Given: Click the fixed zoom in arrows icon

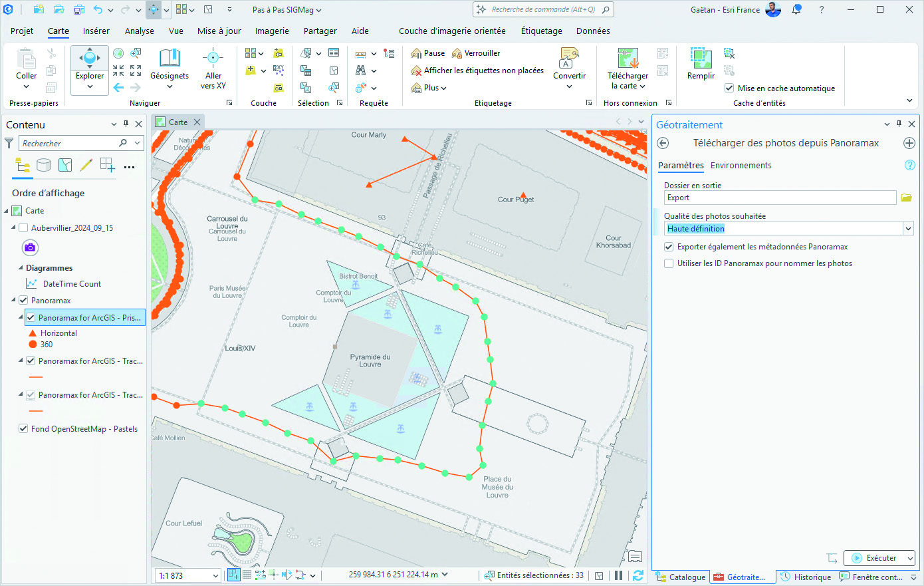Looking at the screenshot, I should 118,71.
